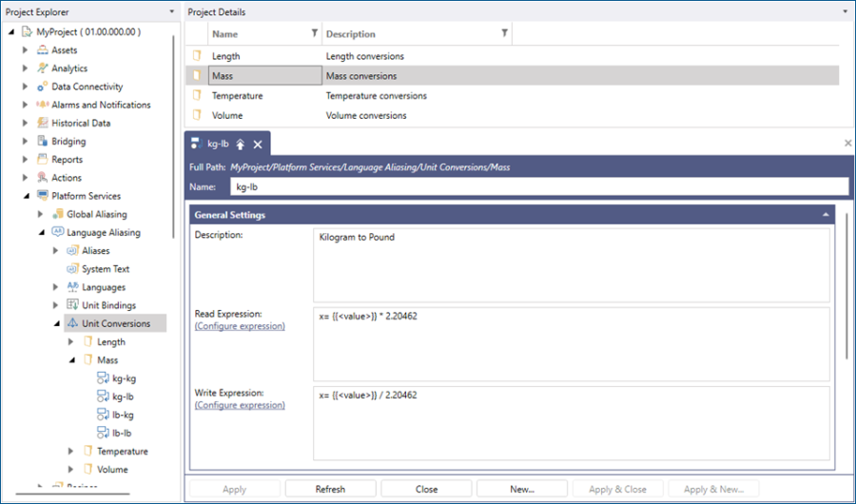Open the Project Explorer panel dropdown
Image resolution: width=856 pixels, height=504 pixels.
171,11
